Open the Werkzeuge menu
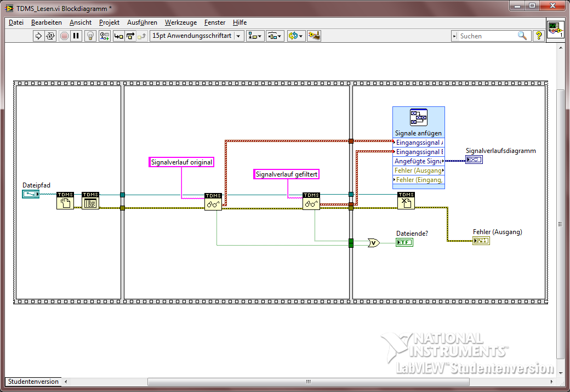 point(181,22)
